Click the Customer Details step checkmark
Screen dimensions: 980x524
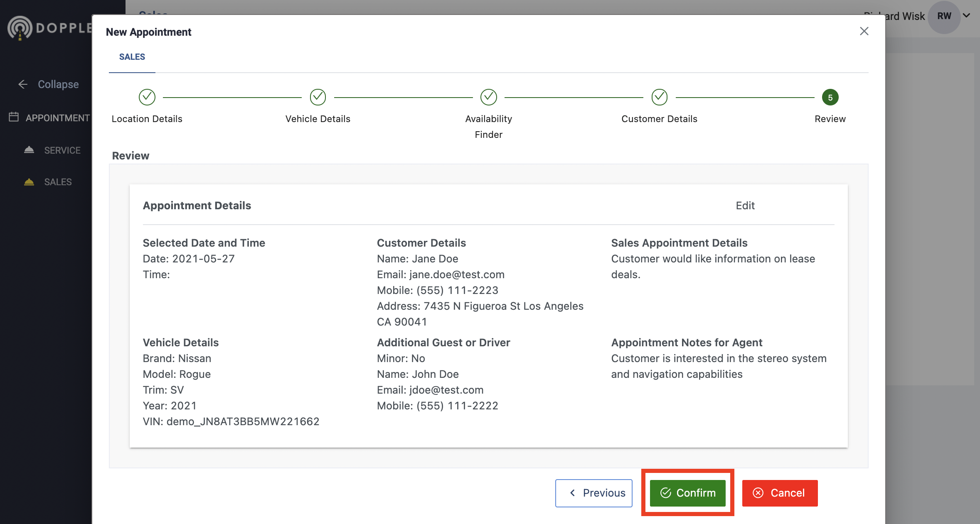(x=659, y=97)
